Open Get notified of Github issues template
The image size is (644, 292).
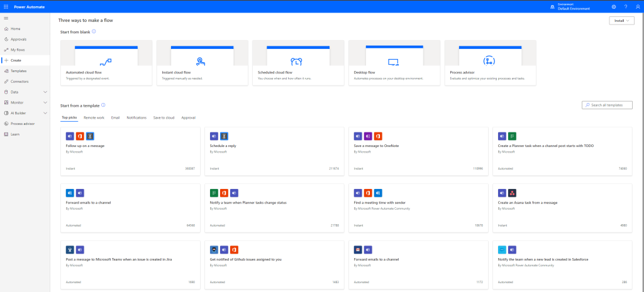[274, 264]
